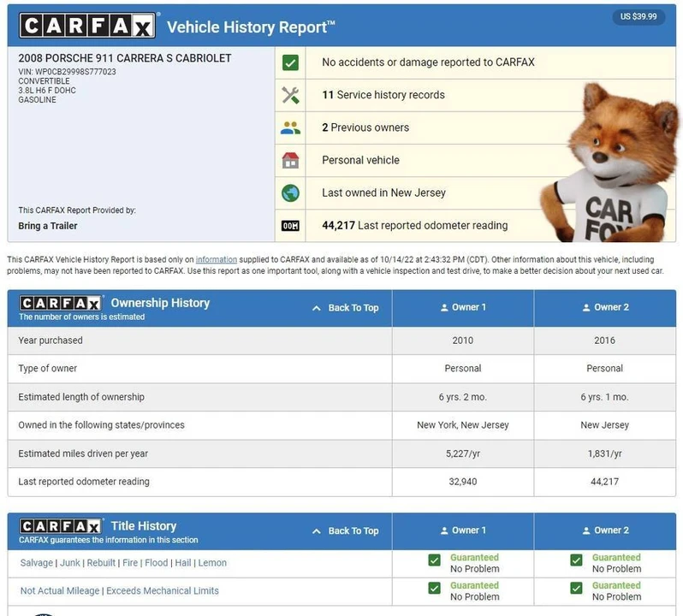Open the Flood title link
The image size is (683, 616).
pyautogui.click(x=157, y=563)
